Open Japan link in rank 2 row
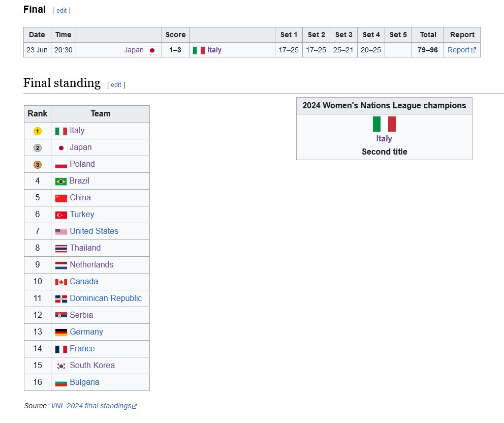This screenshot has width=504, height=423. pos(81,147)
